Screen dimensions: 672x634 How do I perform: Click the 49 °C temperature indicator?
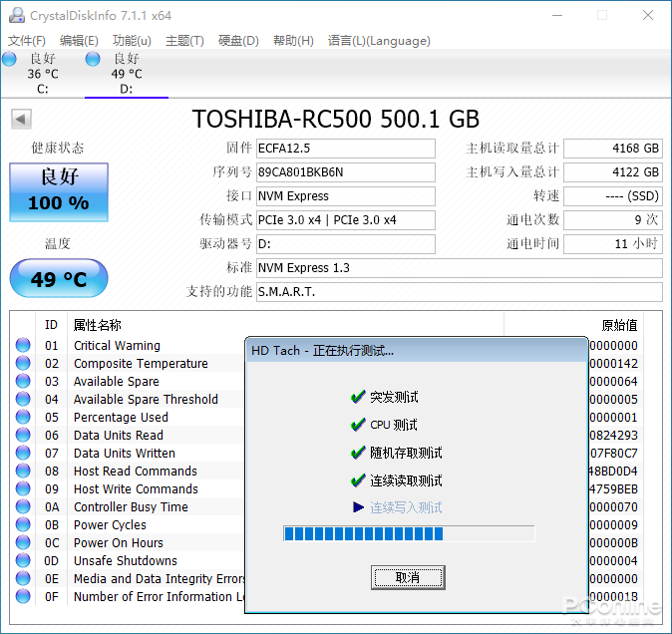[58, 279]
